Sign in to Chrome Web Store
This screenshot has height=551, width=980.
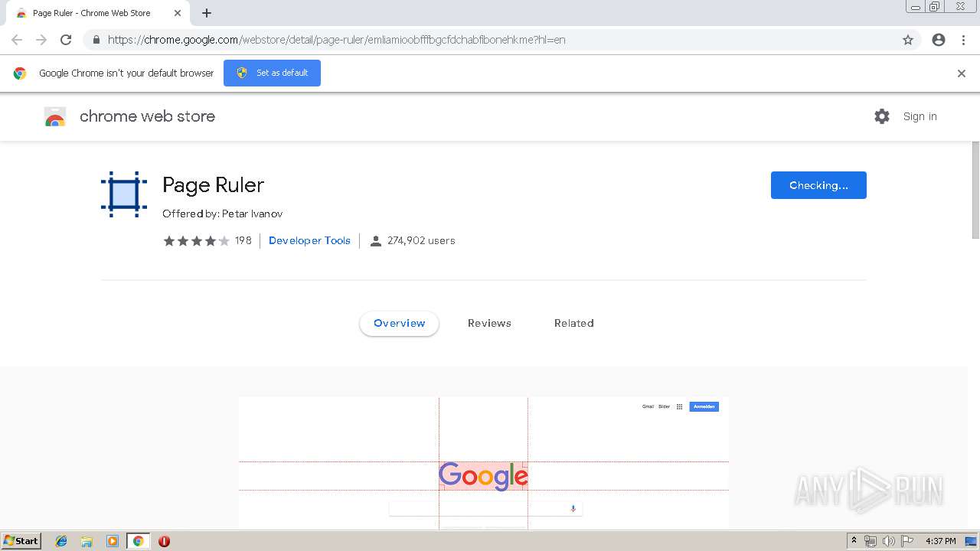click(920, 116)
